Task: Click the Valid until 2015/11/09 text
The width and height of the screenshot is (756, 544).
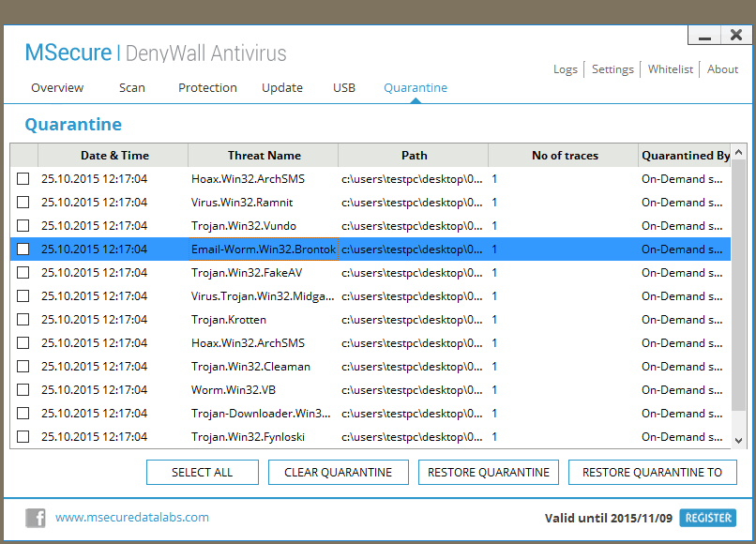Action: [609, 519]
